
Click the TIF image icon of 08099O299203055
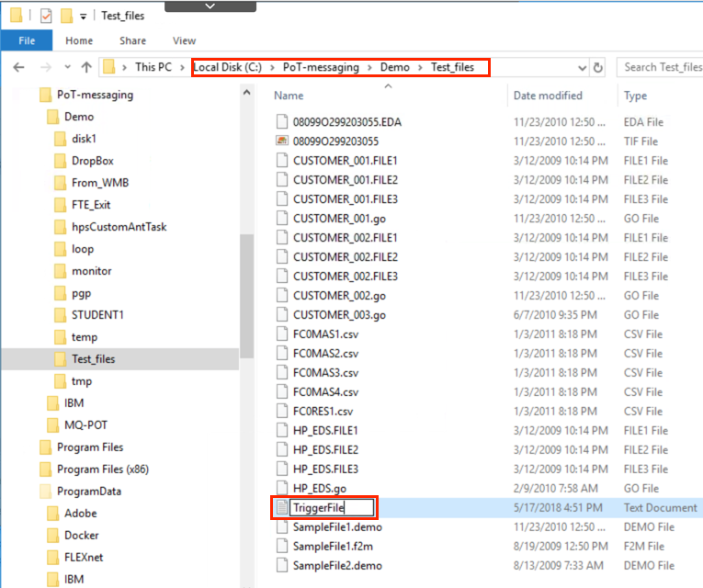(281, 141)
